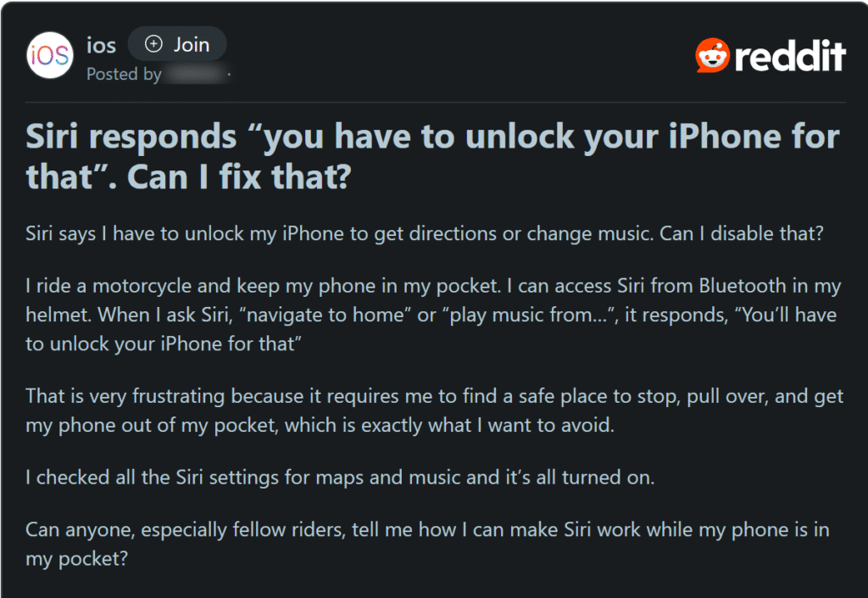Click the reddit wordmark text
The height and width of the screenshot is (598, 868).
[x=789, y=56]
